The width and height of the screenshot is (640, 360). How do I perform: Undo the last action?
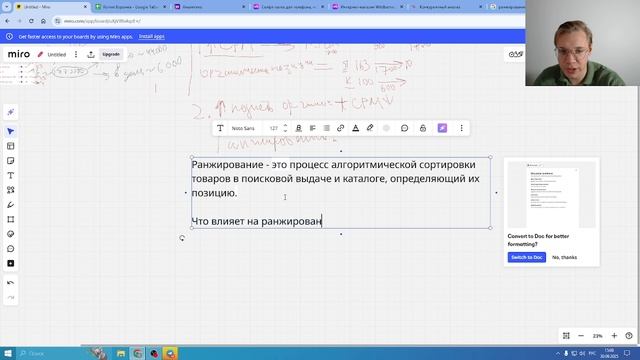(11, 282)
